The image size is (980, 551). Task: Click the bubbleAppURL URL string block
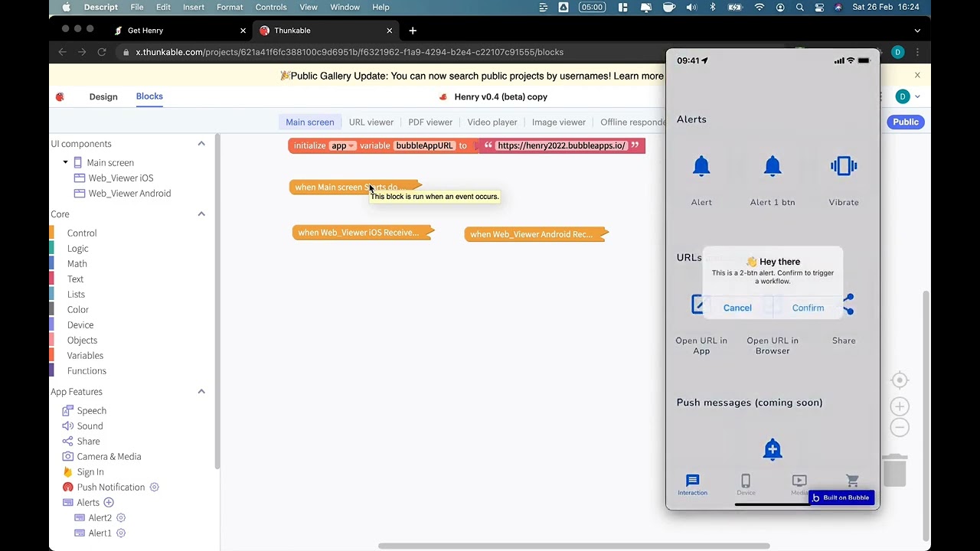tap(561, 145)
